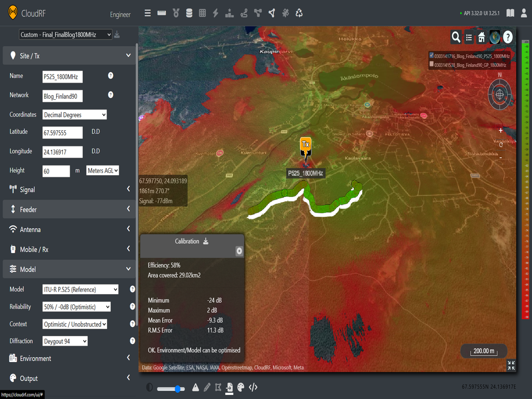Click the Latitude input field
Viewport: 532px width, 399px height.
point(62,132)
